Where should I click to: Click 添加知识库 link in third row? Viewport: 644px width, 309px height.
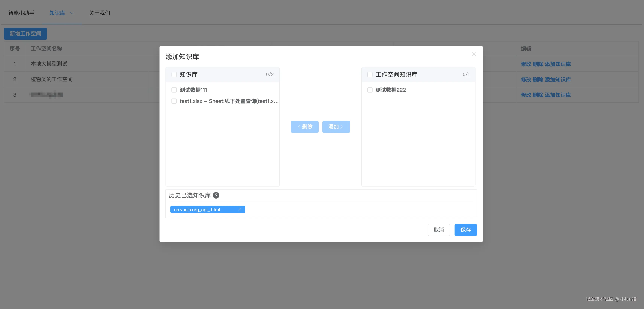pos(558,95)
